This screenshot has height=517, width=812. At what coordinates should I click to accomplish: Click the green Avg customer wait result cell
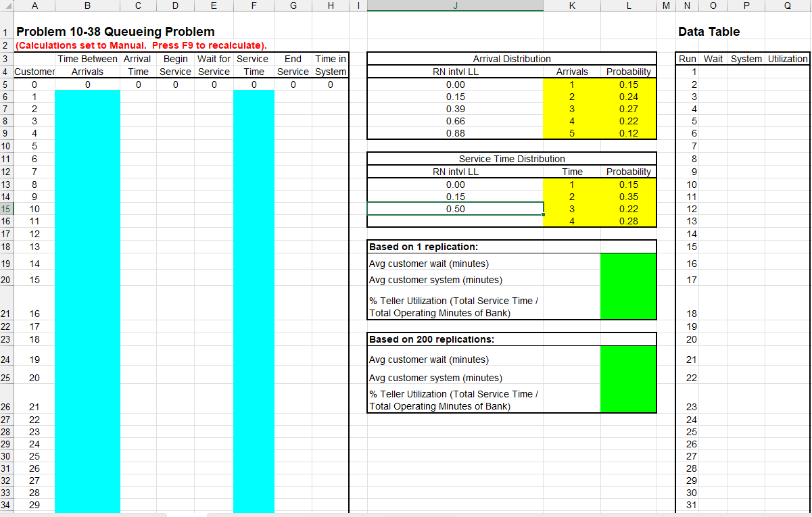pos(628,264)
